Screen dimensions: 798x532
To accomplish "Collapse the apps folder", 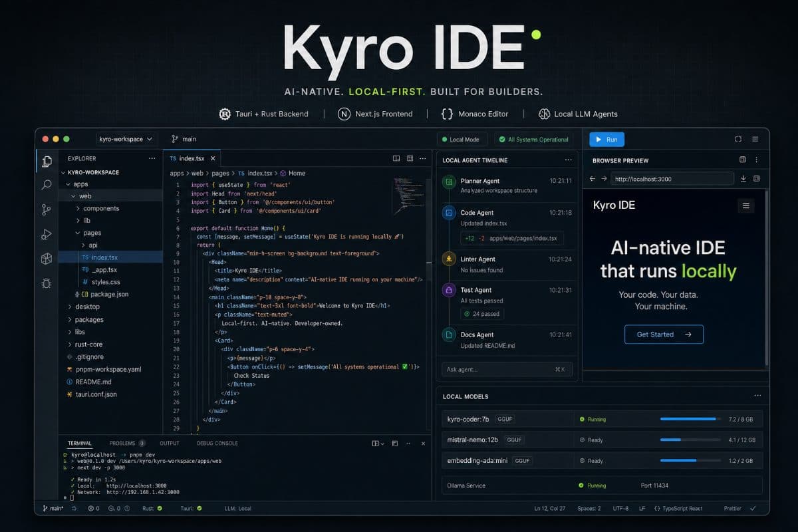I will pyautogui.click(x=67, y=184).
